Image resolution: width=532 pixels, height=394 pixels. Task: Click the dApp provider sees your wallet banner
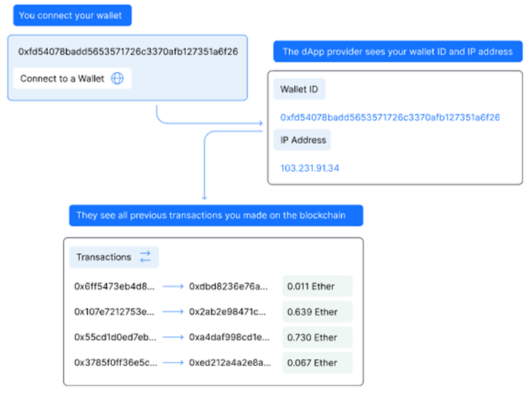(398, 52)
